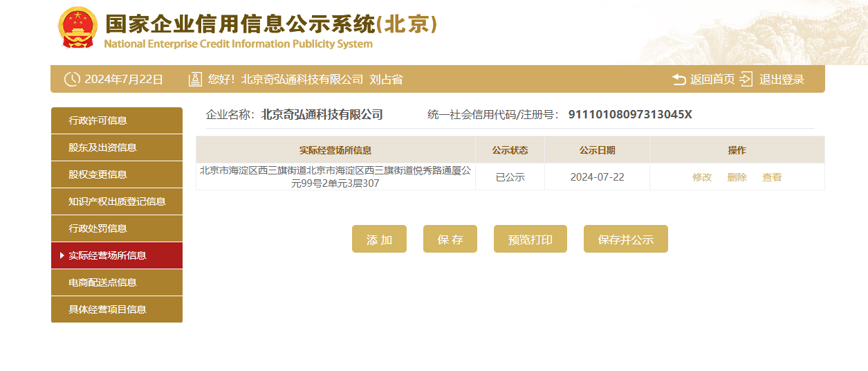Click the date 2024年7月22日 in top bar

pos(124,80)
